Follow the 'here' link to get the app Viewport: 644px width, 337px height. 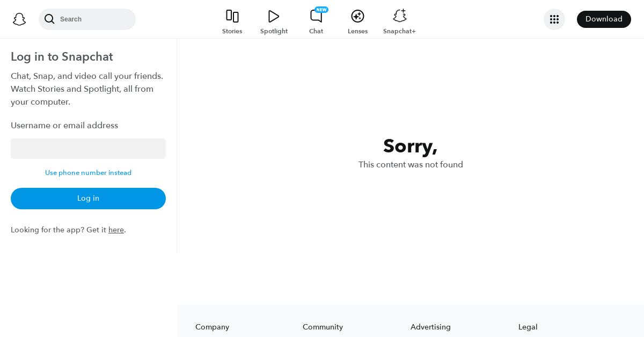tap(116, 230)
